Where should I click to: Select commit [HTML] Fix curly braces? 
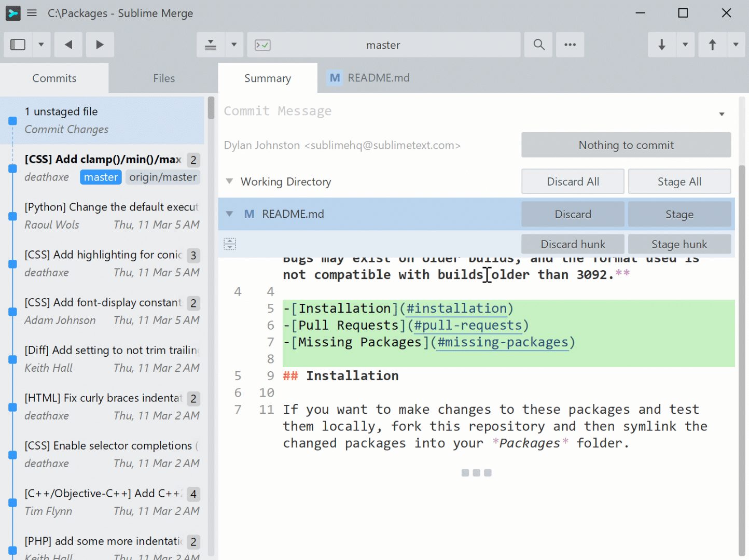point(102,407)
